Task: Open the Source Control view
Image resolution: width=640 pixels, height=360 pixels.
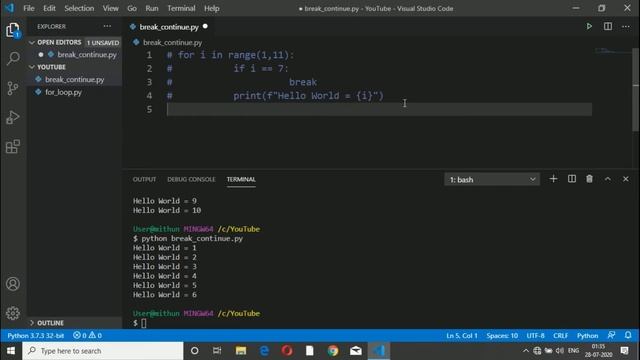Action: point(13,88)
